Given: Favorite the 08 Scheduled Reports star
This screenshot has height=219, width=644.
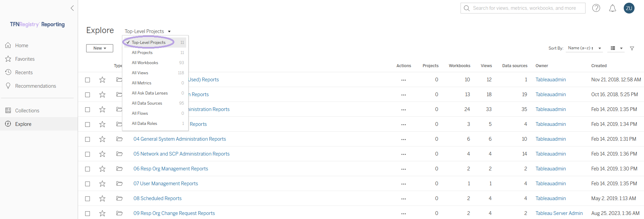Looking at the screenshot, I should [x=102, y=198].
